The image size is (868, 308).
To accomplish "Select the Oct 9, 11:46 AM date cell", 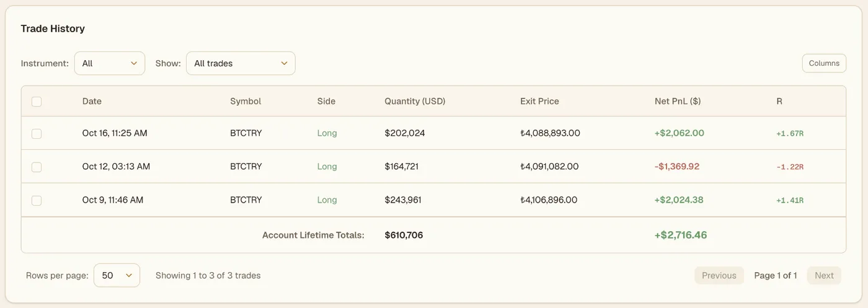I will [113, 200].
